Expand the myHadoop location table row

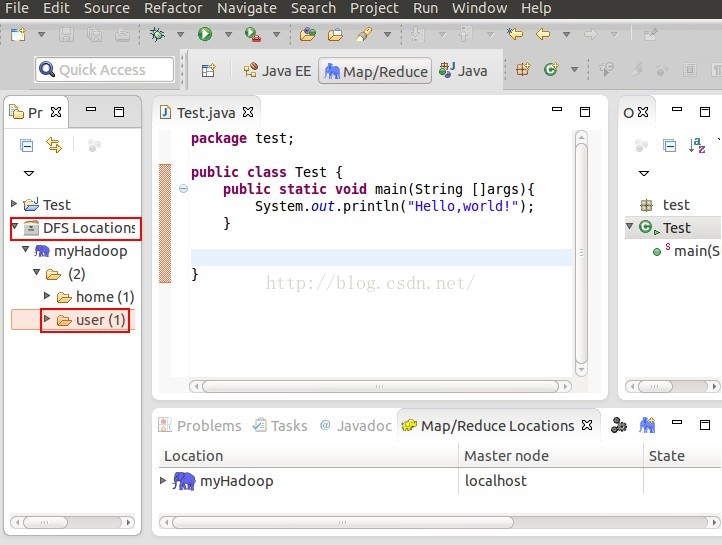pos(163,480)
